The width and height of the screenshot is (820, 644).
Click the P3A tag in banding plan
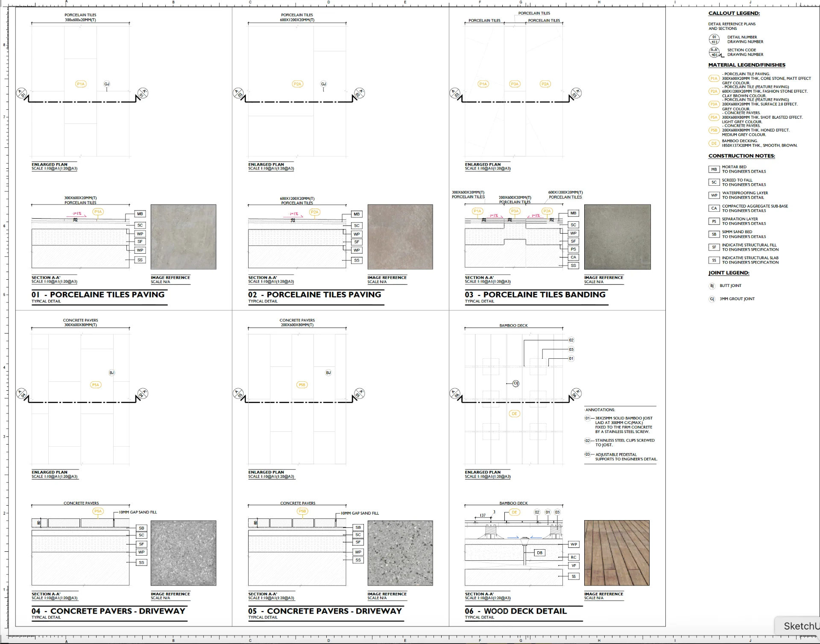(x=515, y=84)
